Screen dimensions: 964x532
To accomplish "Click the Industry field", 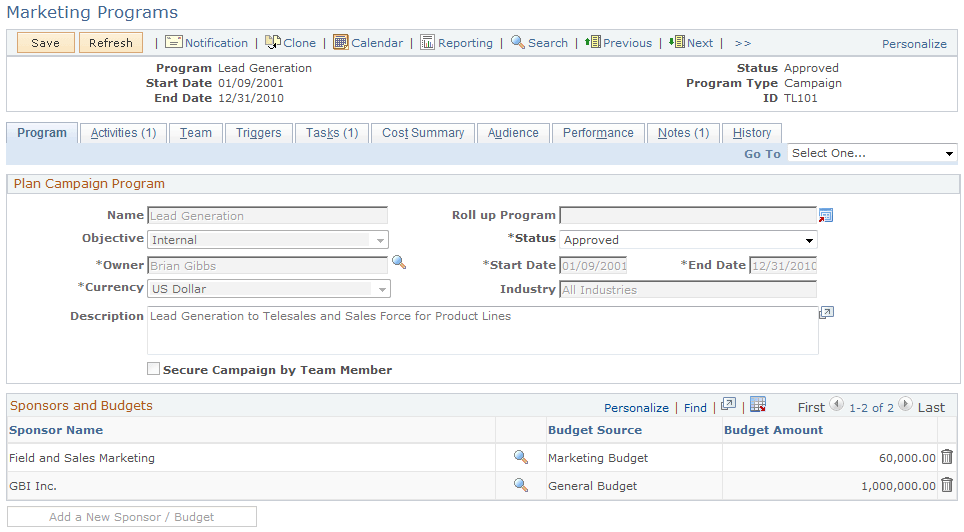I will tap(688, 290).
